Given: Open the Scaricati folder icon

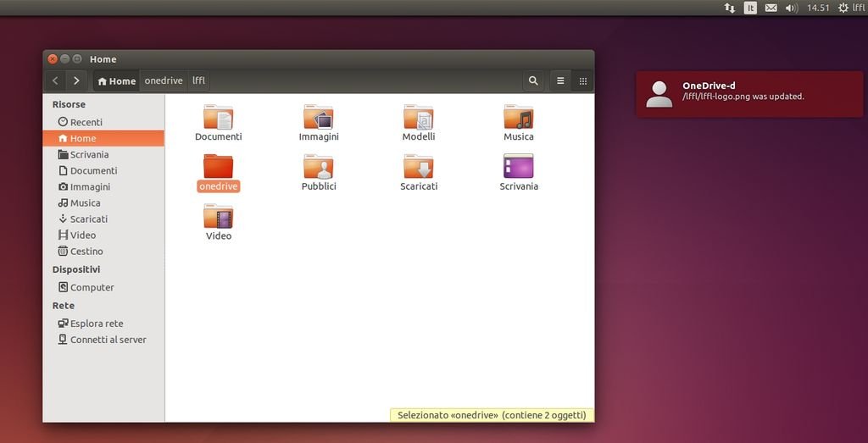Looking at the screenshot, I should tap(418, 167).
